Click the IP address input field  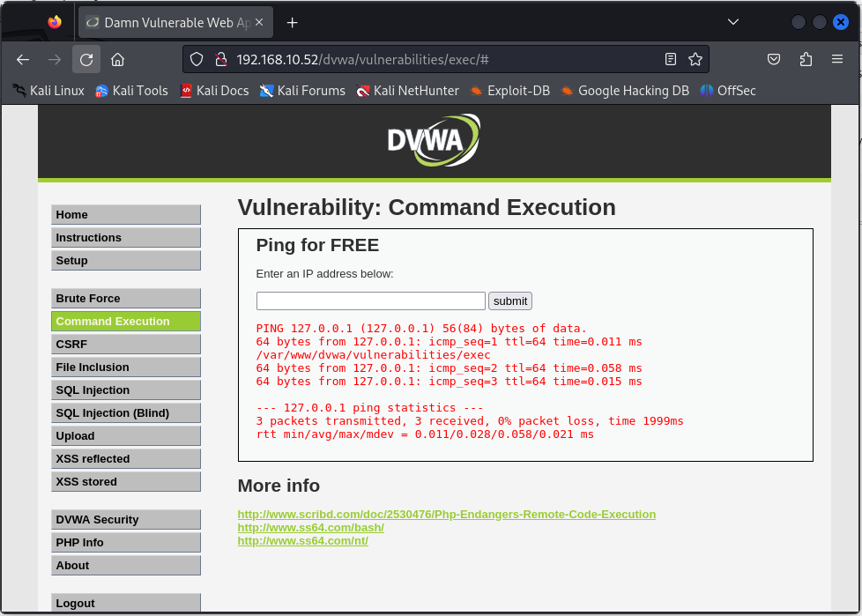pos(370,301)
